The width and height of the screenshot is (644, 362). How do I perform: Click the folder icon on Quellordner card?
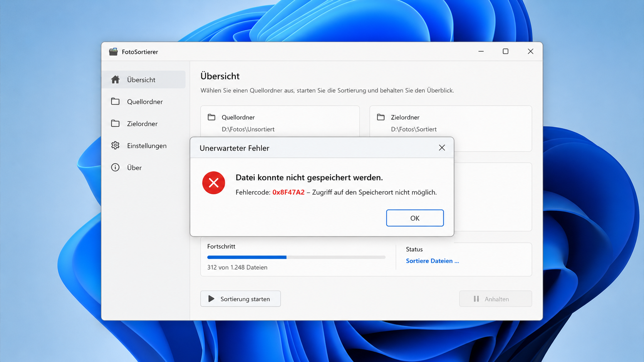(211, 117)
